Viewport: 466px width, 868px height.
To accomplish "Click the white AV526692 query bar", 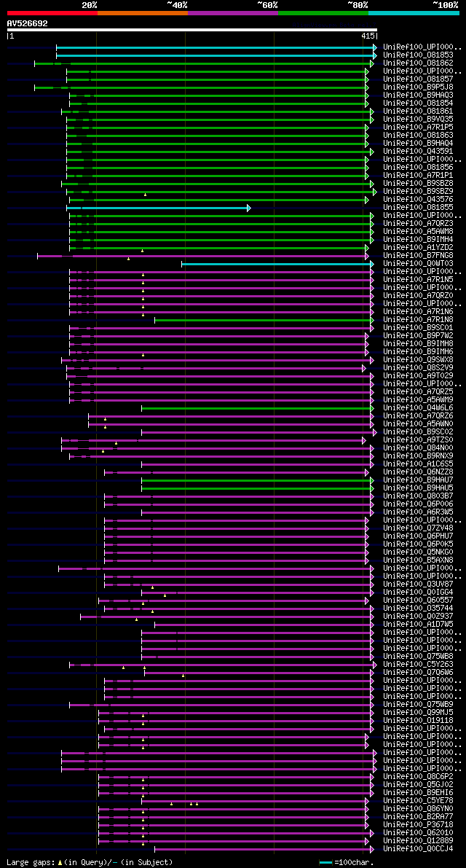I will 191,30.
